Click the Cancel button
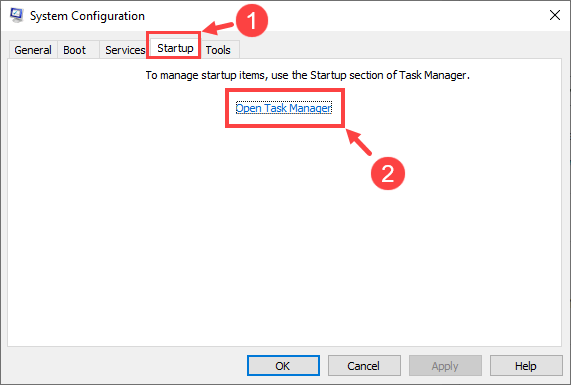This screenshot has height=385, width=571. click(x=364, y=365)
